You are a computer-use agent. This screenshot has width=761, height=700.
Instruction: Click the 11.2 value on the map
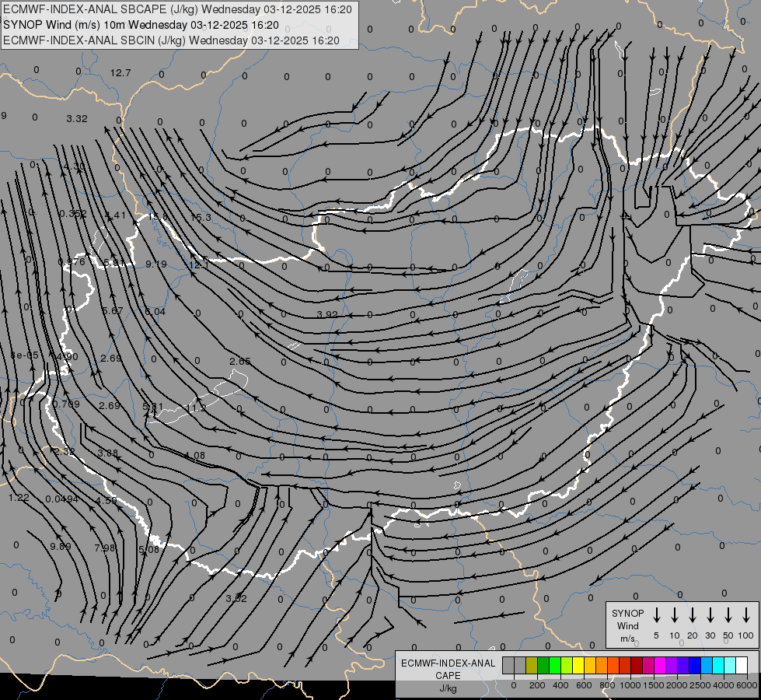pos(197,408)
